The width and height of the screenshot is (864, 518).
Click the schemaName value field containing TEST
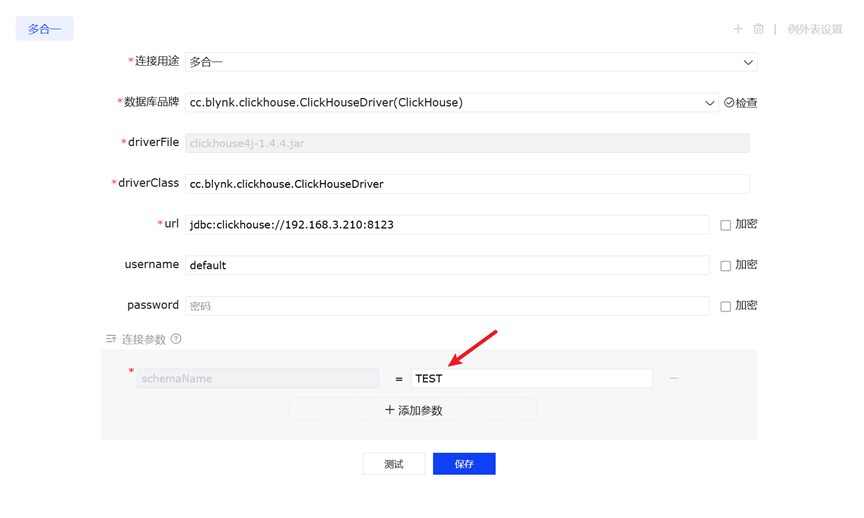[531, 379]
